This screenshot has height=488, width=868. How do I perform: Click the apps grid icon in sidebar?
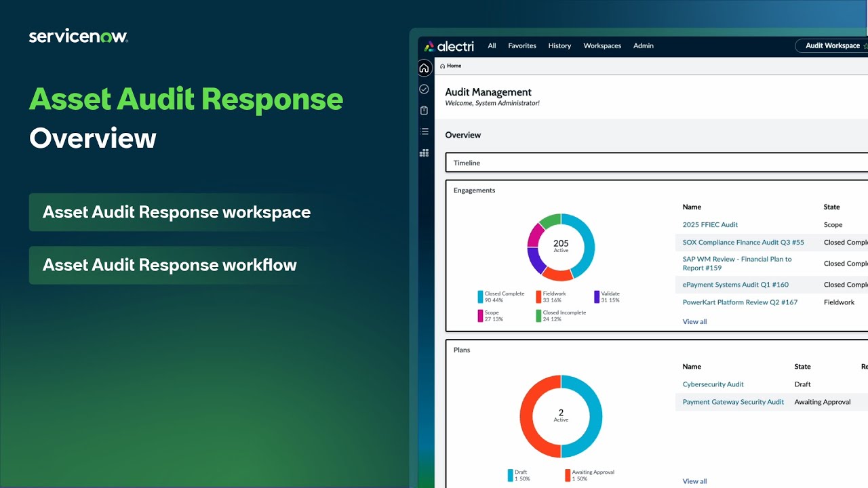[425, 152]
